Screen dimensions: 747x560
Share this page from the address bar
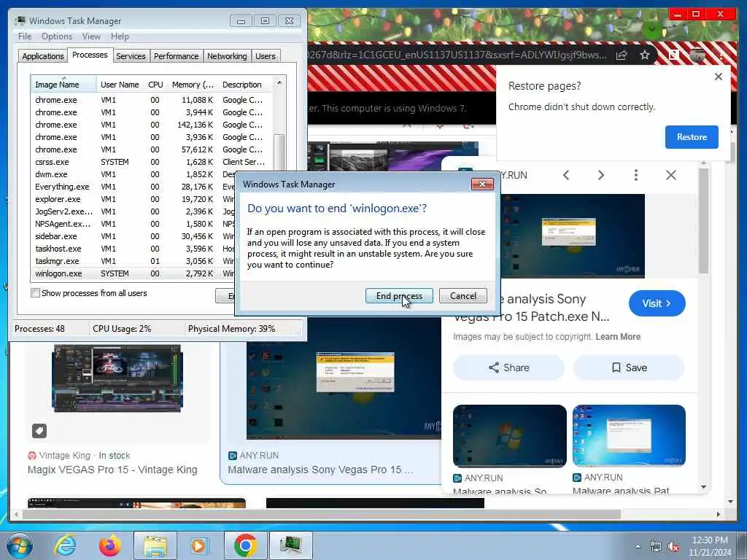tap(622, 55)
